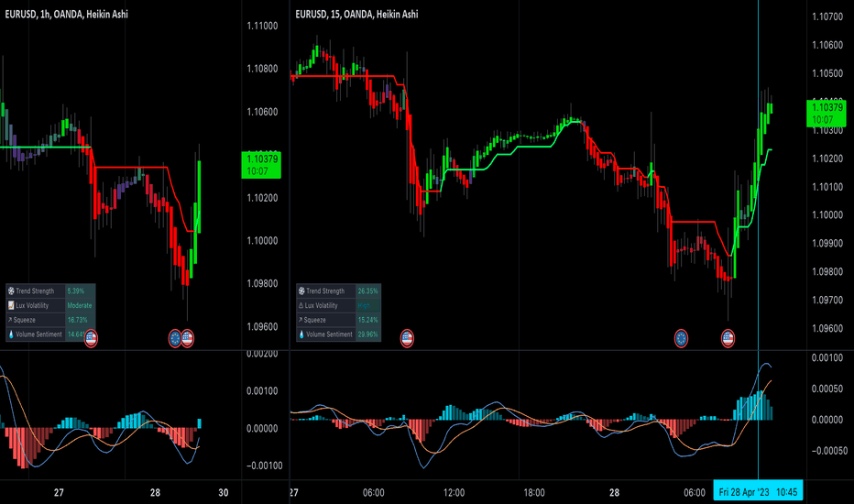This screenshot has height=504, width=854.
Task: Open the US flag event right of the EU flag on the 1h chart
Action: (x=187, y=338)
